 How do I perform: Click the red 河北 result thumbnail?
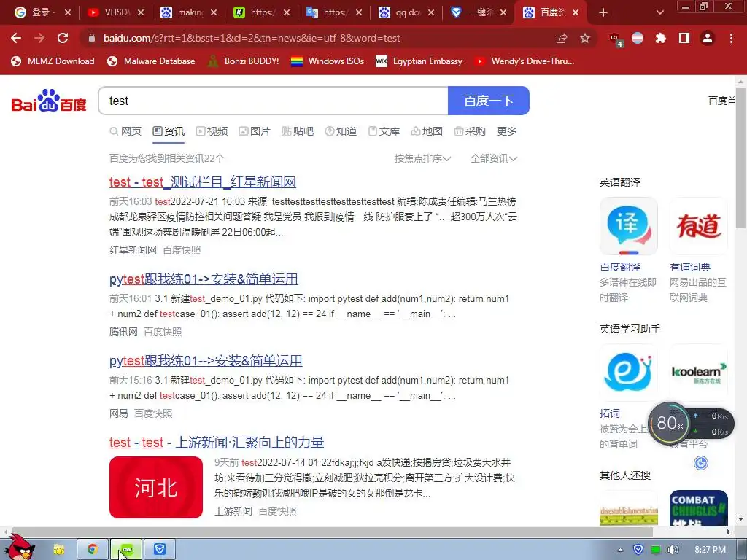coord(156,487)
